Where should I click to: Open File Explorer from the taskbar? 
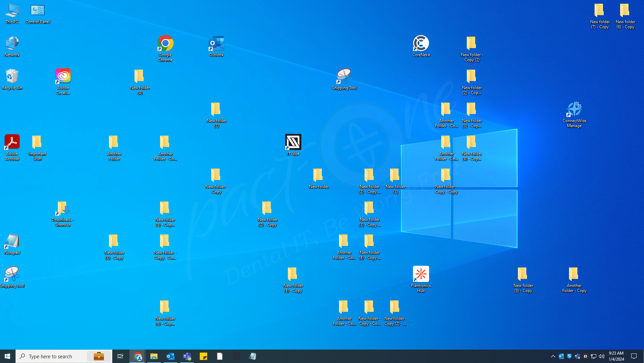tap(154, 356)
